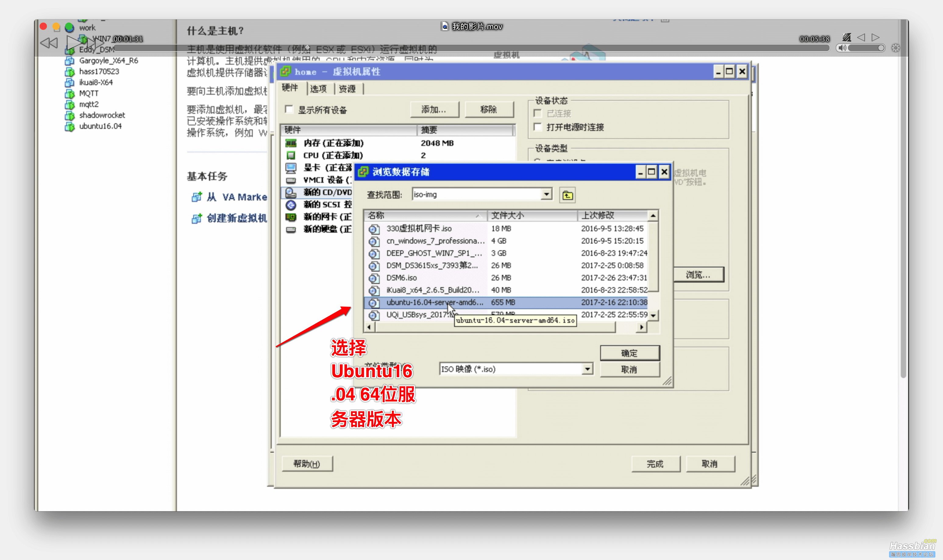Select cn_windows_7_professional iso file
The image size is (943, 560).
click(x=506, y=241)
